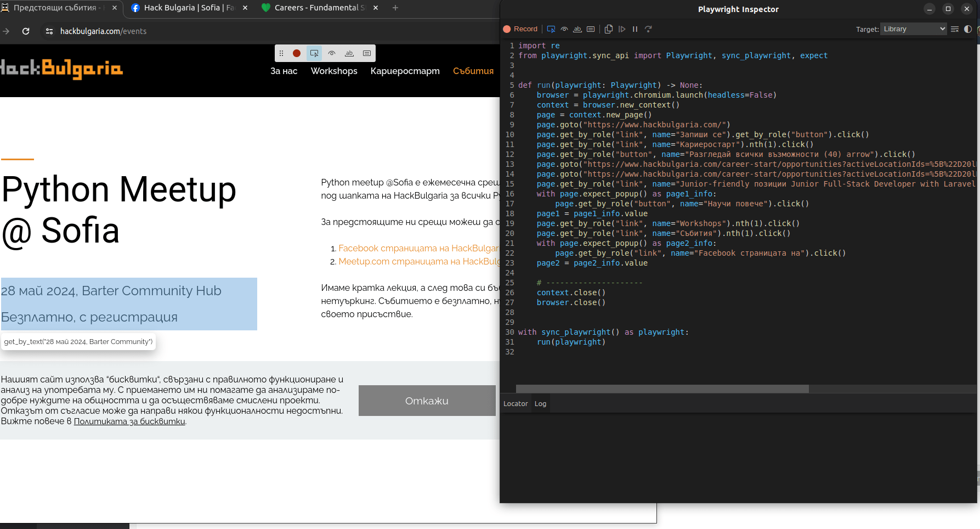Click the browser Forward arrow

[6, 31]
